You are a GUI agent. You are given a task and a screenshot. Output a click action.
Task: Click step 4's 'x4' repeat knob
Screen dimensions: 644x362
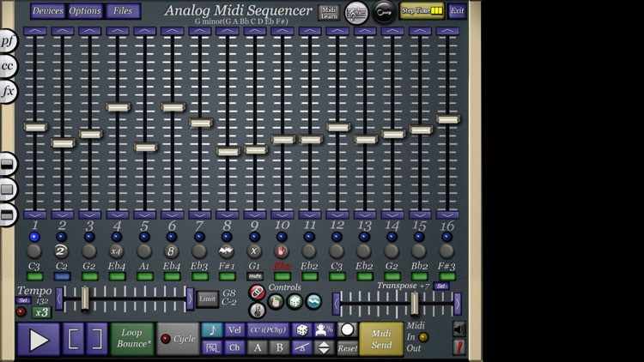pos(116,250)
